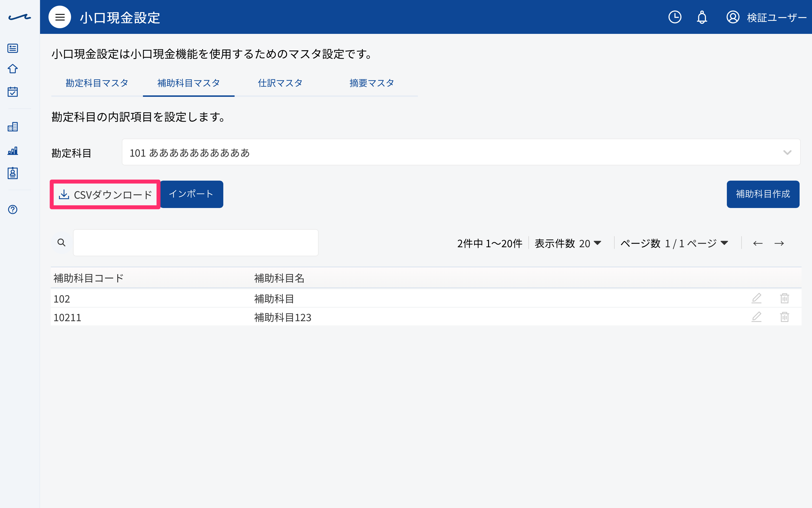The image size is (812, 508).
Task: Click the 補助科目コード column header
Action: (89, 278)
